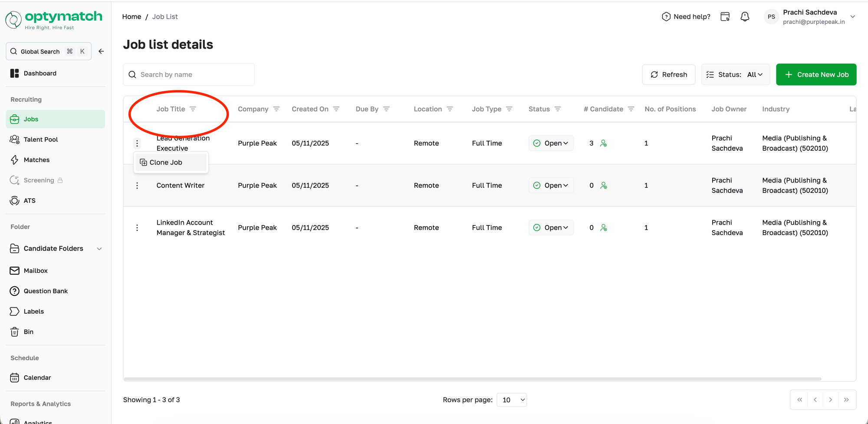Click the filter icon beside Status column
This screenshot has height=424, width=868.
click(558, 109)
